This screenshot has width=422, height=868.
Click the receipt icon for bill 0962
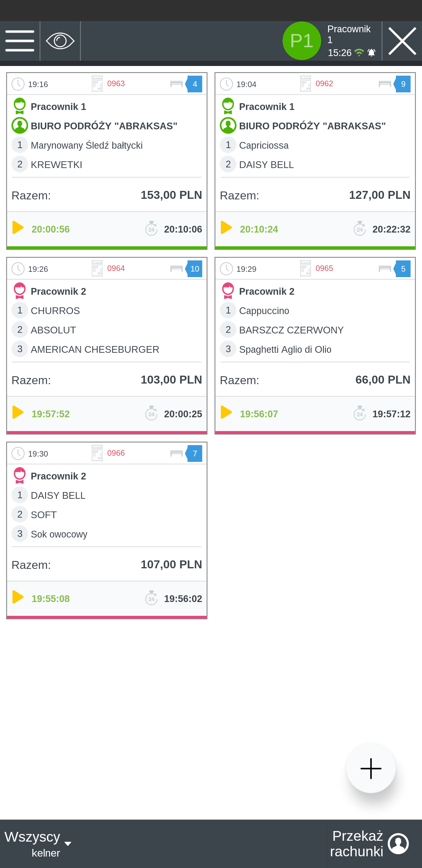click(305, 84)
